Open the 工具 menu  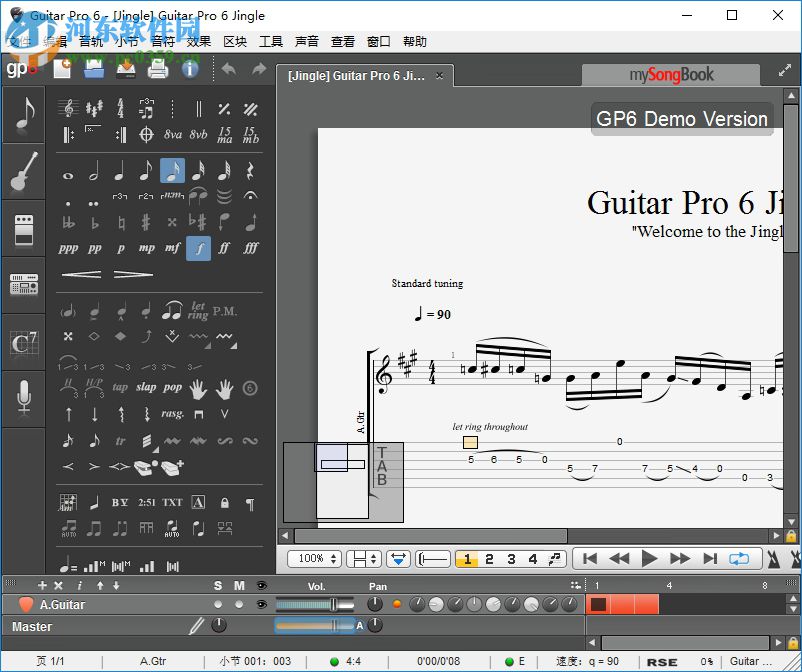271,41
